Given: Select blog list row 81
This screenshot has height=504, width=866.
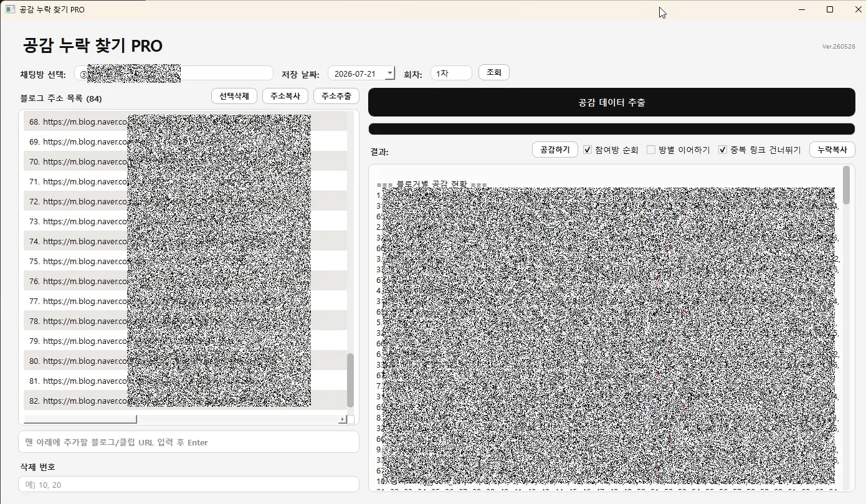Looking at the screenshot, I should point(185,381).
